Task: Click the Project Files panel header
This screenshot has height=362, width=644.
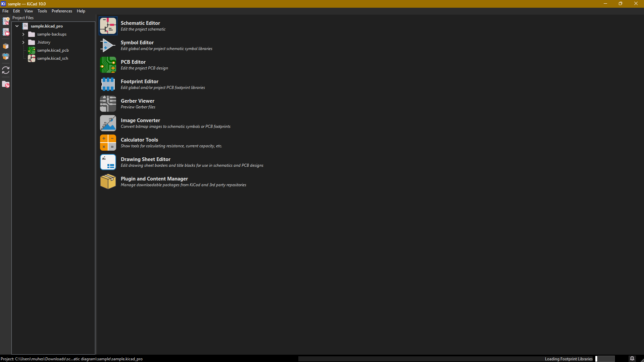Action: [x=23, y=18]
